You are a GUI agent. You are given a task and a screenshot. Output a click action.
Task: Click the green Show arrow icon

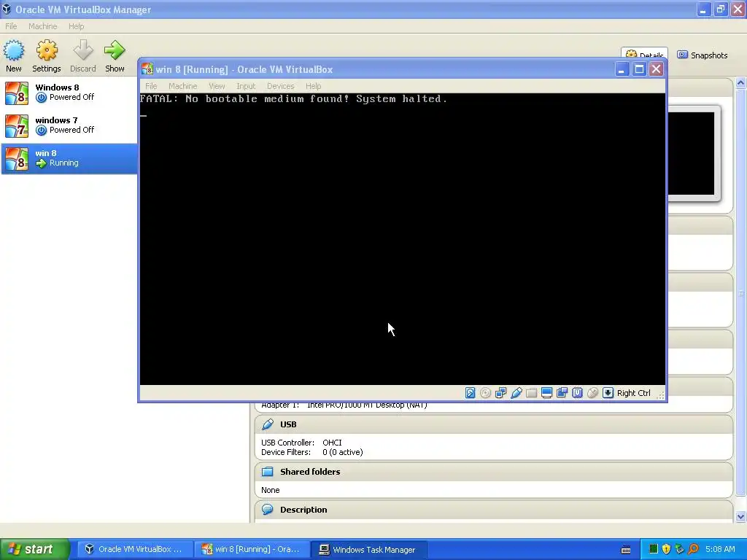point(115,50)
